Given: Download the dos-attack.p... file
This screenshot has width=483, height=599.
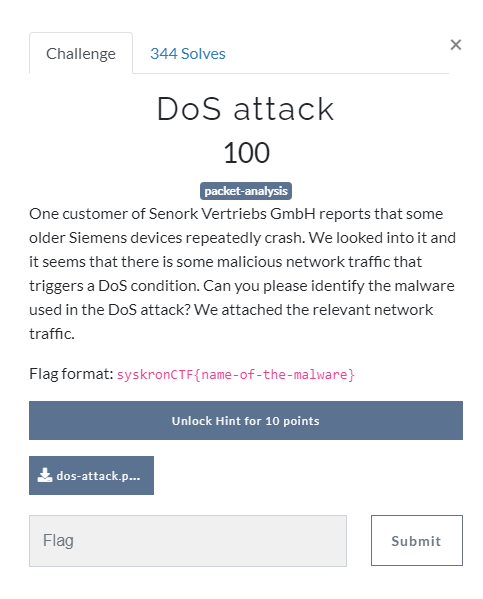Looking at the screenshot, I should (x=91, y=475).
